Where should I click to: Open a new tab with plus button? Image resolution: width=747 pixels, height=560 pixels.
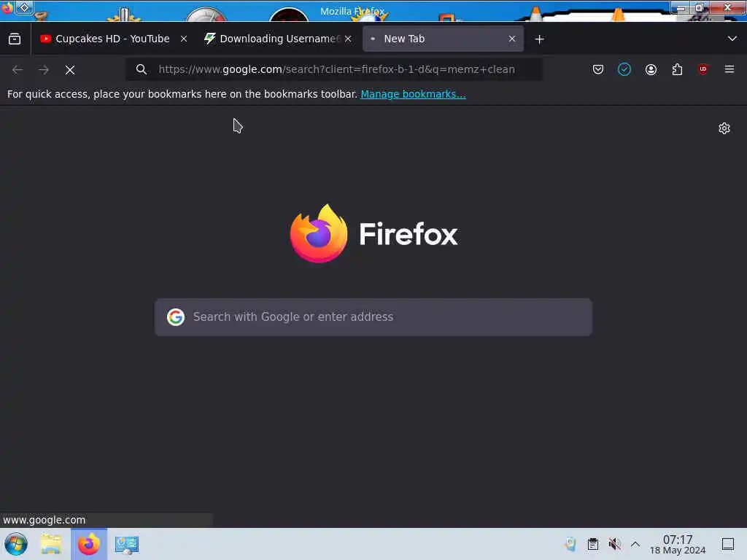539,39
